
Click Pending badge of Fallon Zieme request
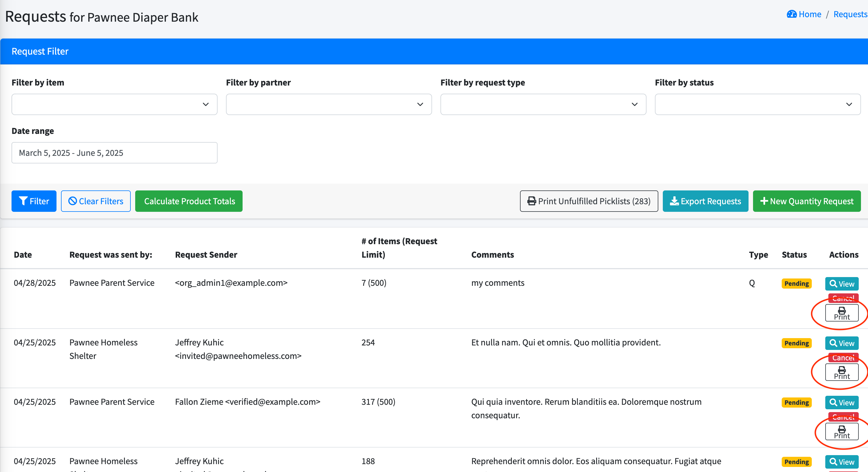tap(796, 403)
